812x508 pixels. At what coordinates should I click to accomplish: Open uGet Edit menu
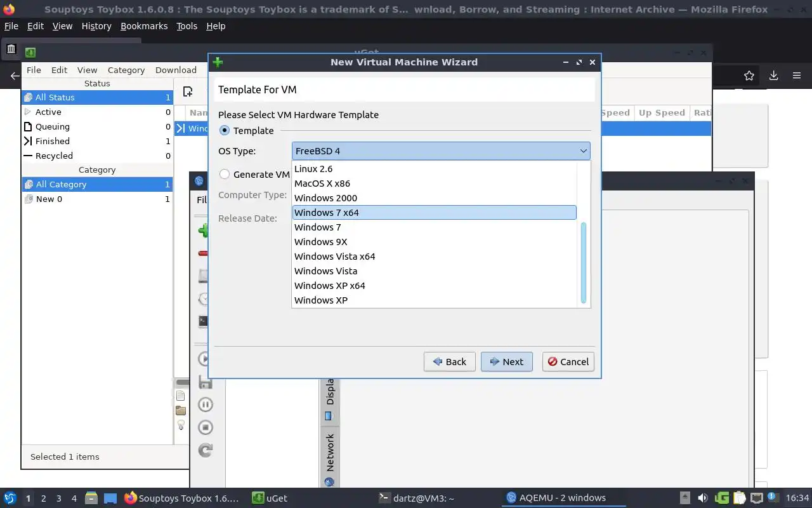pyautogui.click(x=59, y=70)
